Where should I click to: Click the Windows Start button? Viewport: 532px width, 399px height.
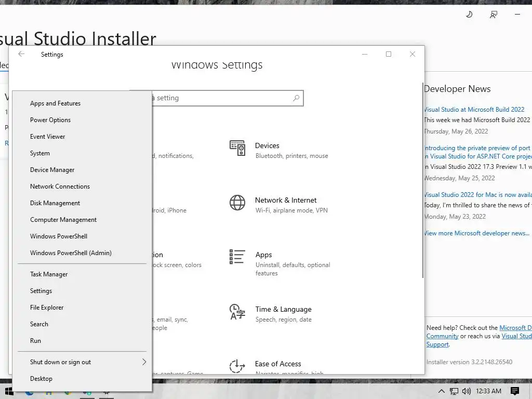click(8, 391)
